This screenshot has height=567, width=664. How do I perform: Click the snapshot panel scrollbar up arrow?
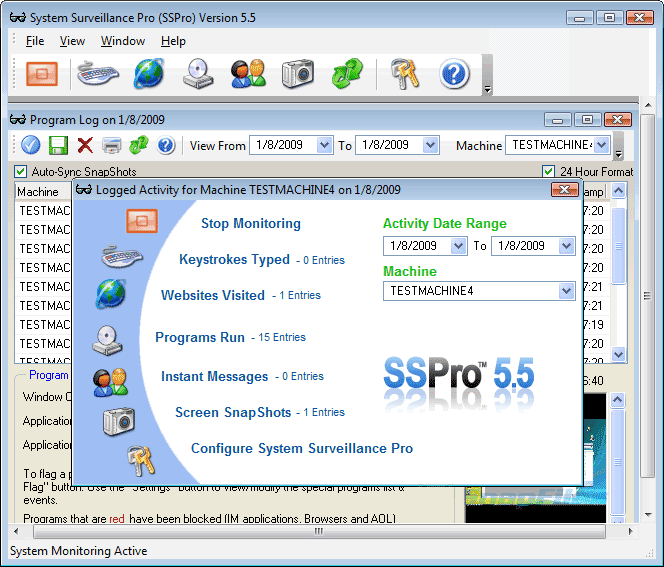617,400
